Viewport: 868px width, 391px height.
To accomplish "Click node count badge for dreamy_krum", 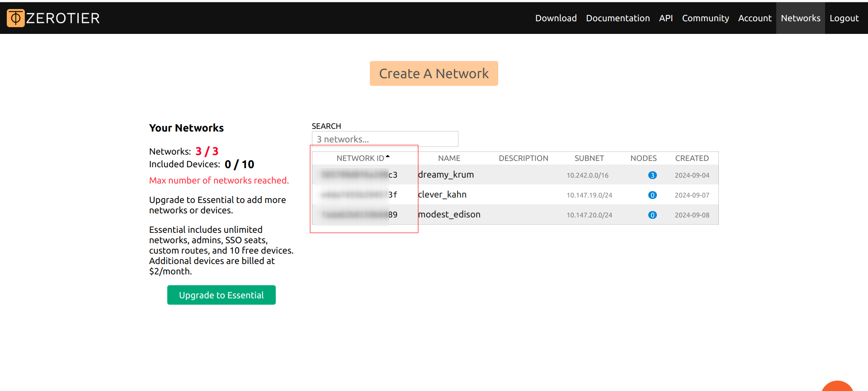I will tap(652, 175).
